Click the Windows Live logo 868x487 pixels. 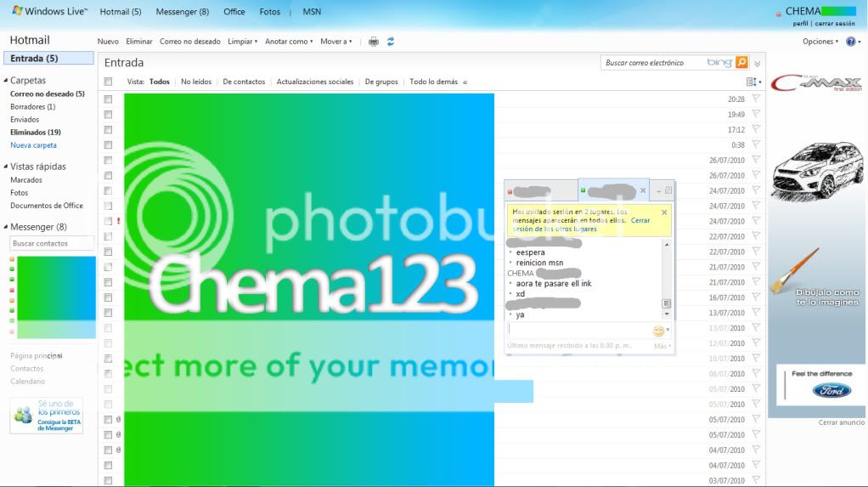point(50,11)
